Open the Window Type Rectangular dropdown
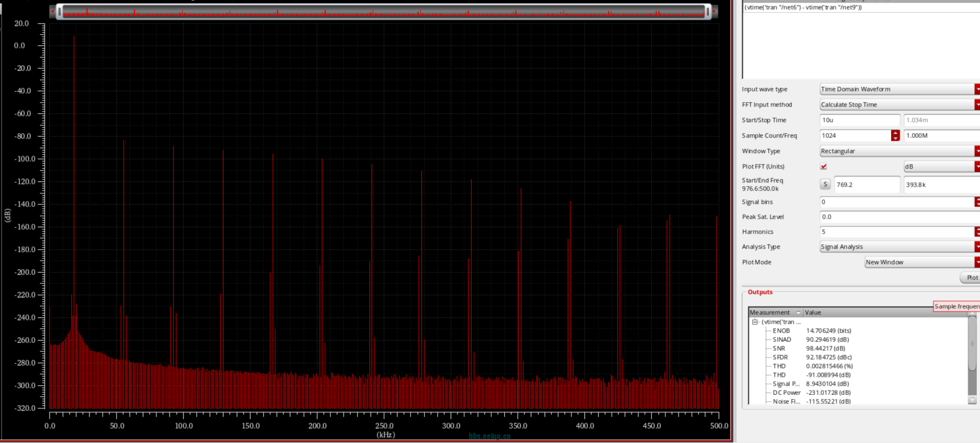The width and height of the screenshot is (980, 443). coord(899,151)
